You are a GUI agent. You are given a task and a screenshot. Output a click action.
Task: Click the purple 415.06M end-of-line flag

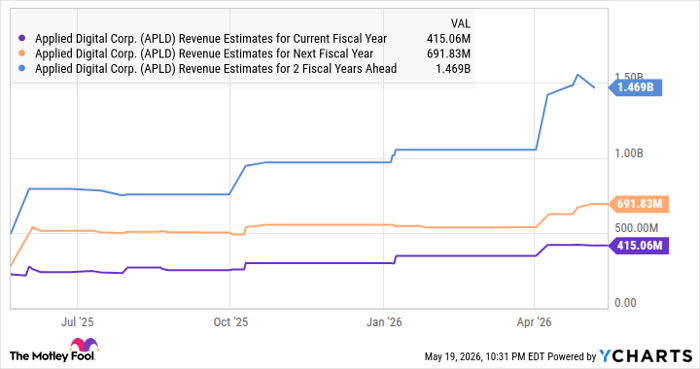(x=639, y=246)
